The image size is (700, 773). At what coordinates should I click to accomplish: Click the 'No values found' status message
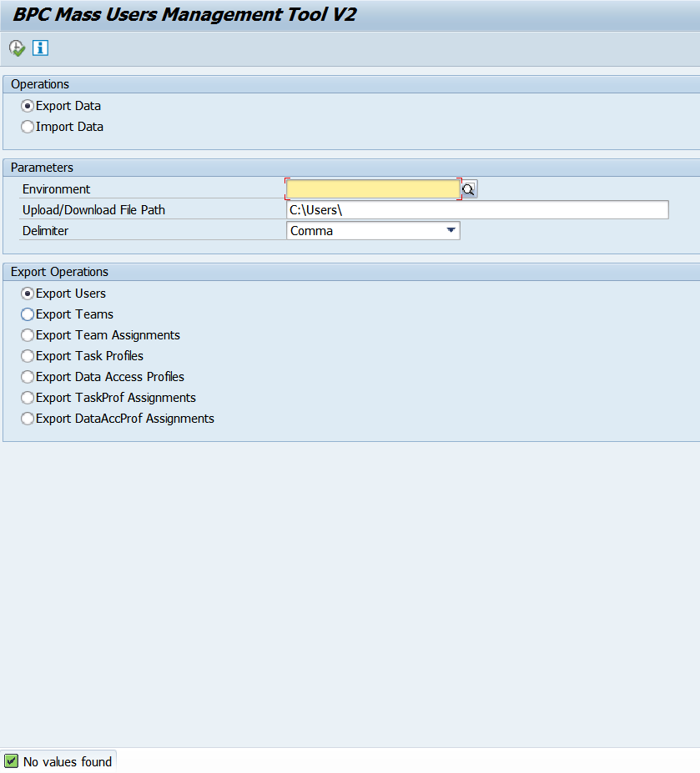pyautogui.click(x=68, y=761)
